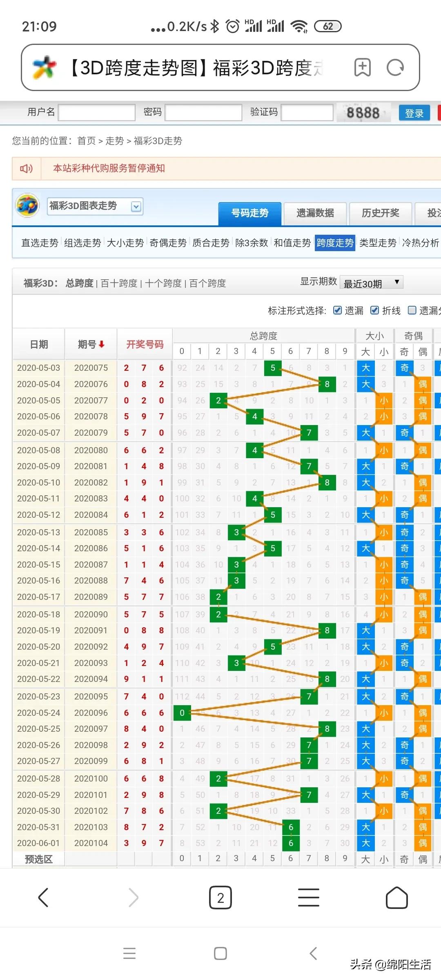Open the browser hamburger menu
The height and width of the screenshot is (980, 441).
pyautogui.click(x=309, y=898)
